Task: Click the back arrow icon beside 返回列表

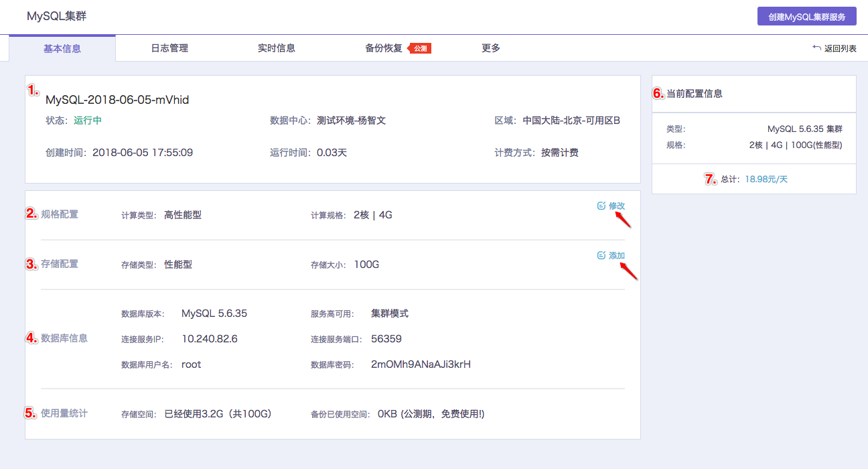Action: (816, 48)
